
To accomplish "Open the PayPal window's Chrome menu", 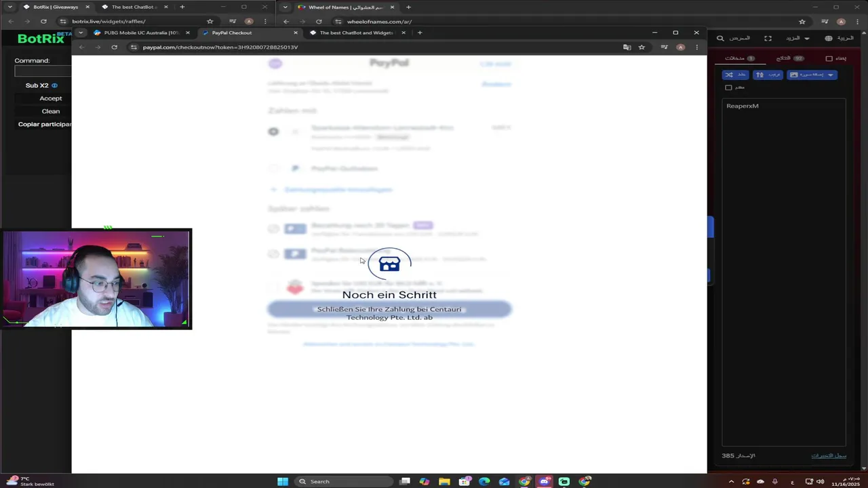I will point(696,47).
